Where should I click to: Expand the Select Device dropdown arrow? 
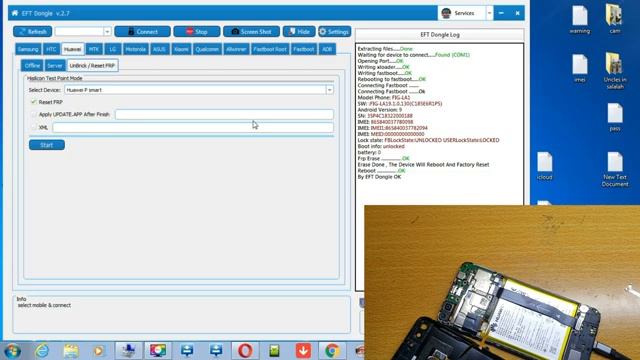coord(329,90)
